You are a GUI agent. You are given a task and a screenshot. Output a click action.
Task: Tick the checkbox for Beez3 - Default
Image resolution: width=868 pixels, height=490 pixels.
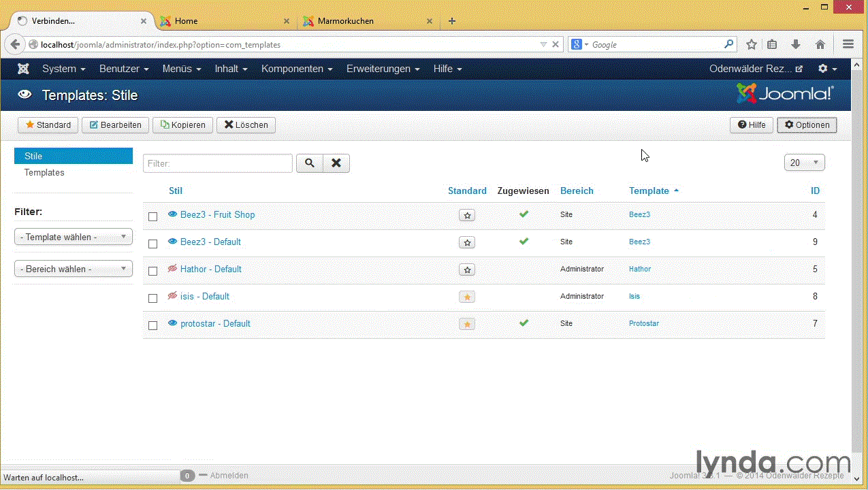(153, 244)
